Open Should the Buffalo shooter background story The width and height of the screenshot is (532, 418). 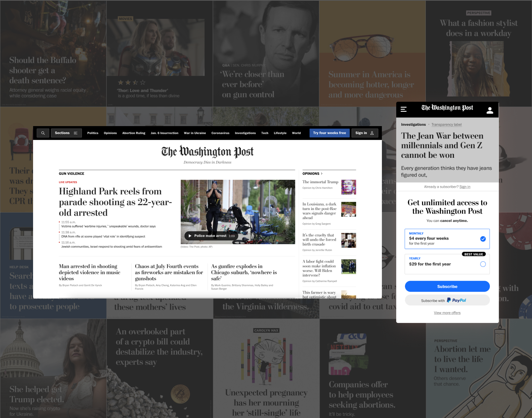coord(53,54)
